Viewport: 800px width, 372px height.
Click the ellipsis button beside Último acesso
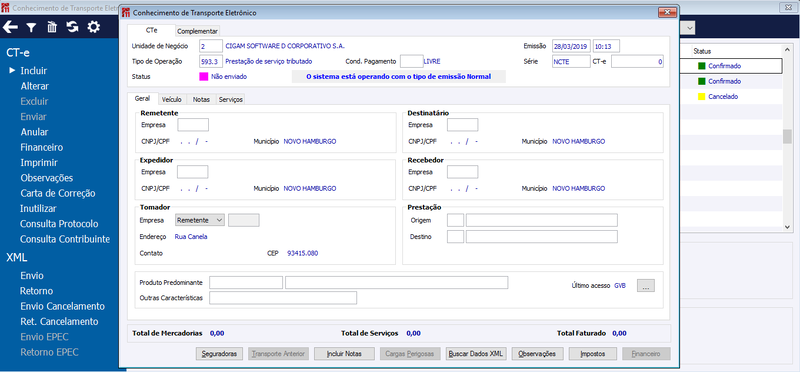click(645, 286)
